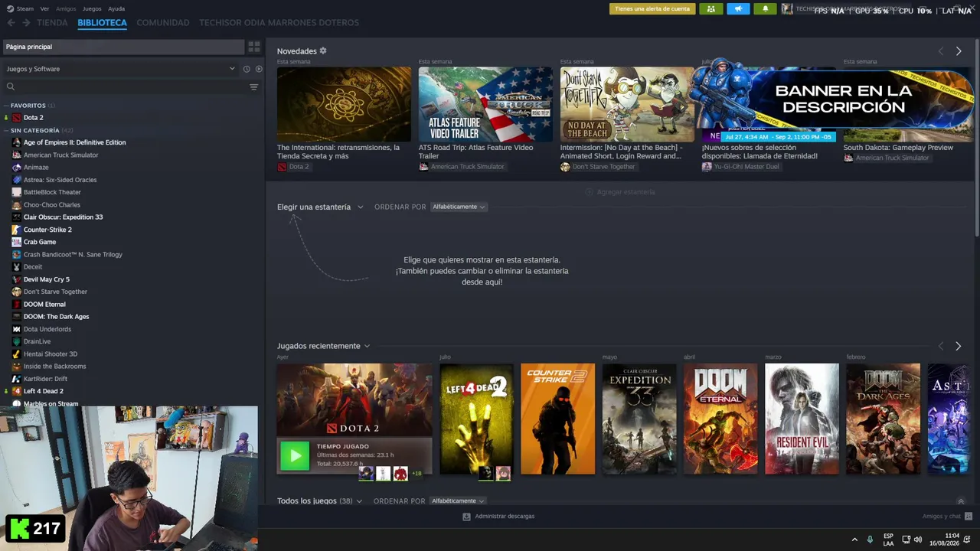Click the Animaze list icon
Image resolution: width=980 pixels, height=551 pixels.
point(17,168)
